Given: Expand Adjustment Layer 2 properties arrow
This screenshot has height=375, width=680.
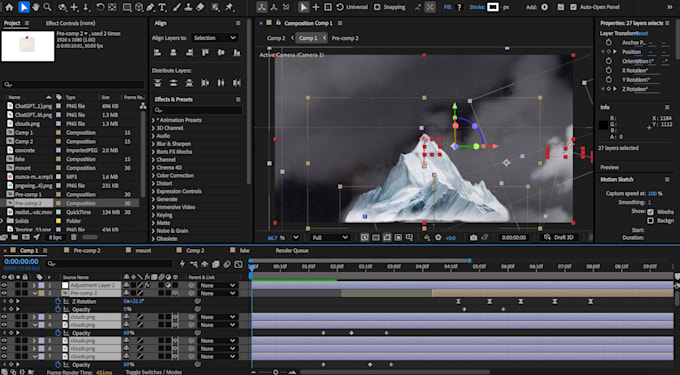Looking at the screenshot, I should pyautogui.click(x=34, y=285).
